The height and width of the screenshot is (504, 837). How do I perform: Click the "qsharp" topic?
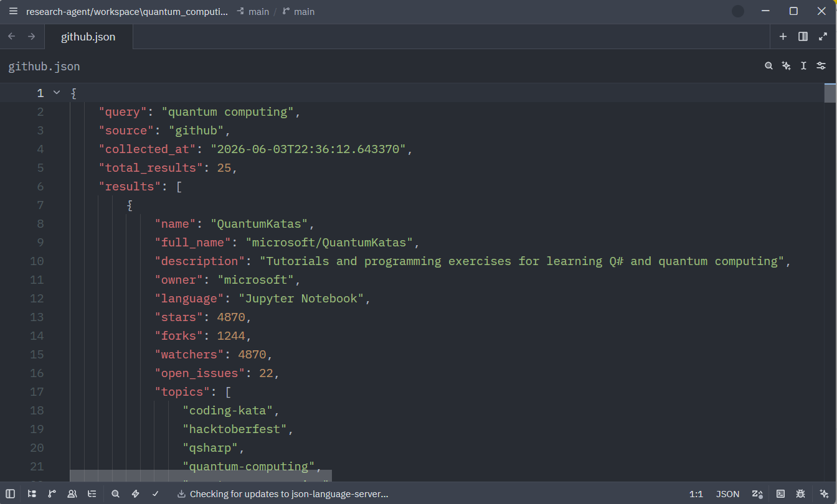tap(210, 448)
